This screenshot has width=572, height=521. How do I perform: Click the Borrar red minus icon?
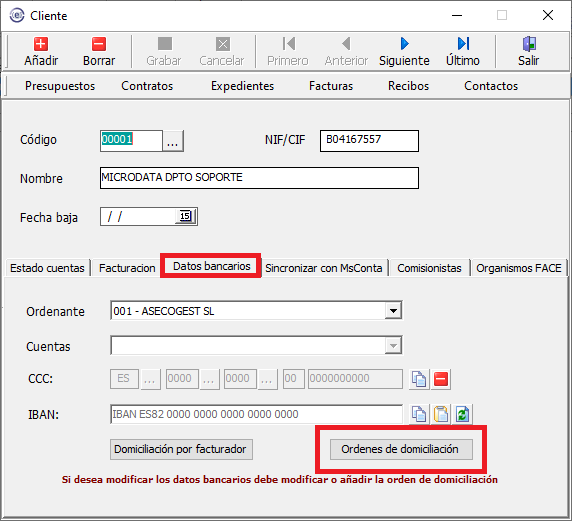pos(98,44)
